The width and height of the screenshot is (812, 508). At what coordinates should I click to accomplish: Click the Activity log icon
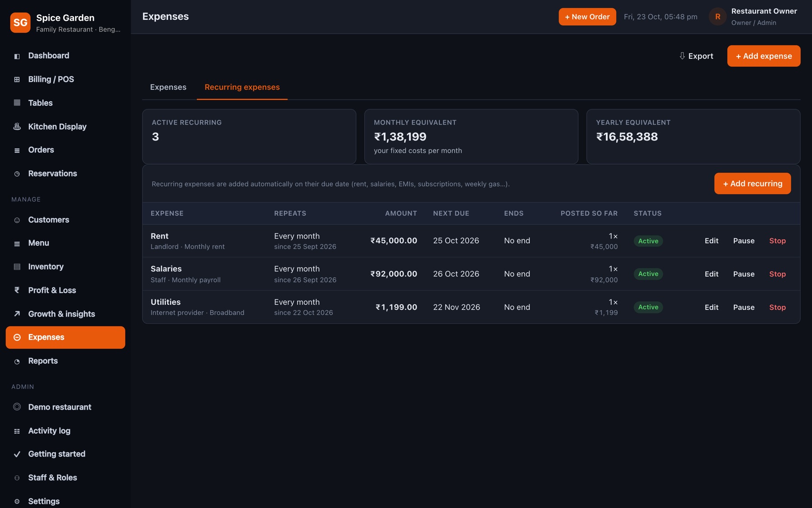click(x=17, y=431)
